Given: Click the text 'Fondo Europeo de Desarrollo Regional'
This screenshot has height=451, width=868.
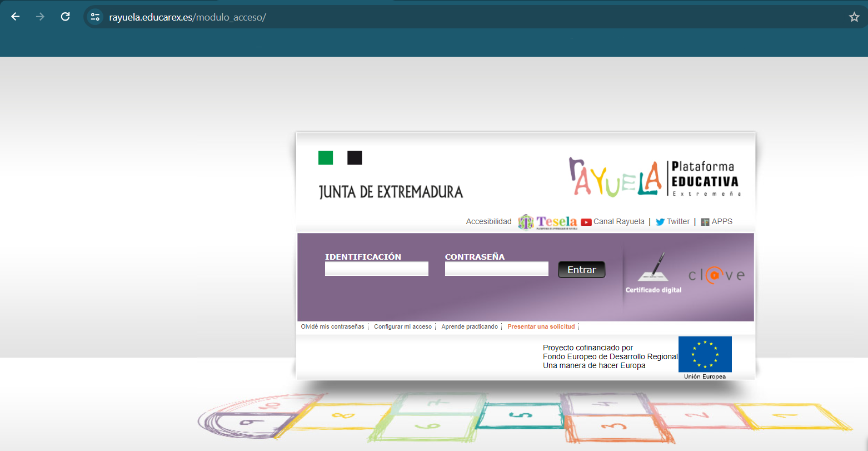Looking at the screenshot, I should pos(610,356).
